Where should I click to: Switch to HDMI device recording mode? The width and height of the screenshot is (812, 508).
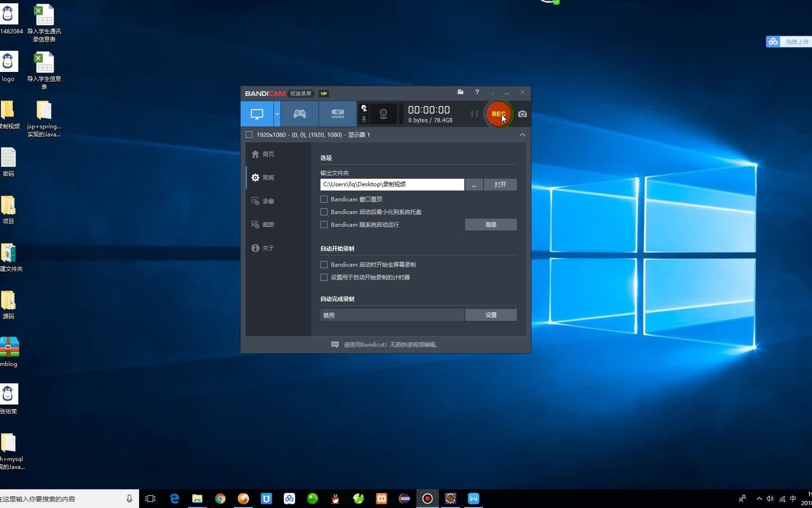[x=338, y=114]
